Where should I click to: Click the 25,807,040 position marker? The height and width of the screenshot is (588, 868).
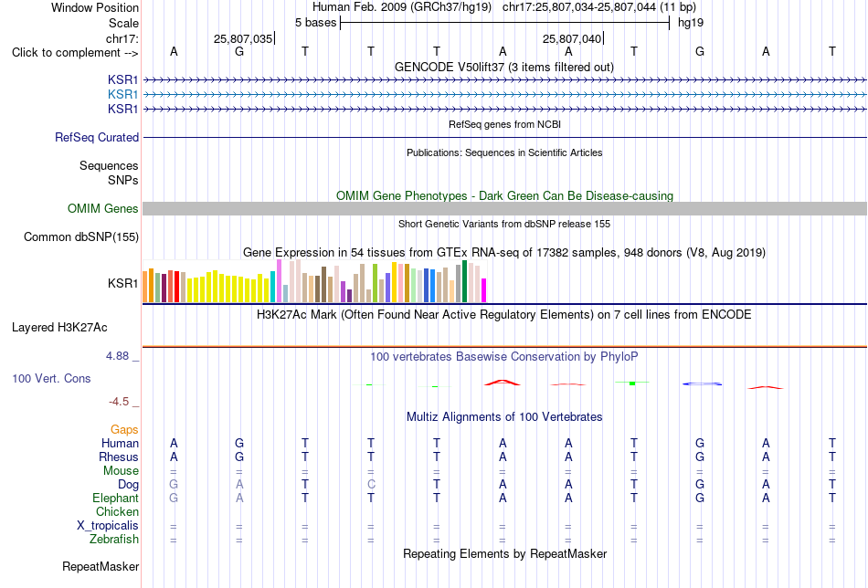[x=572, y=38]
